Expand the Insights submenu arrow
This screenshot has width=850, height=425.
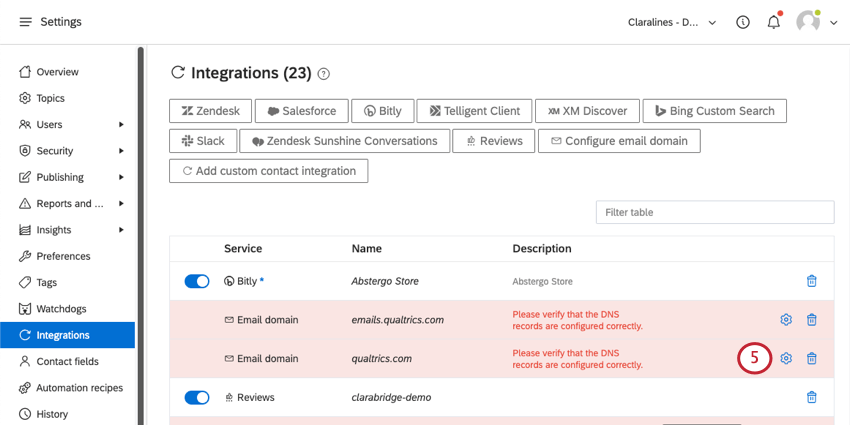(121, 230)
